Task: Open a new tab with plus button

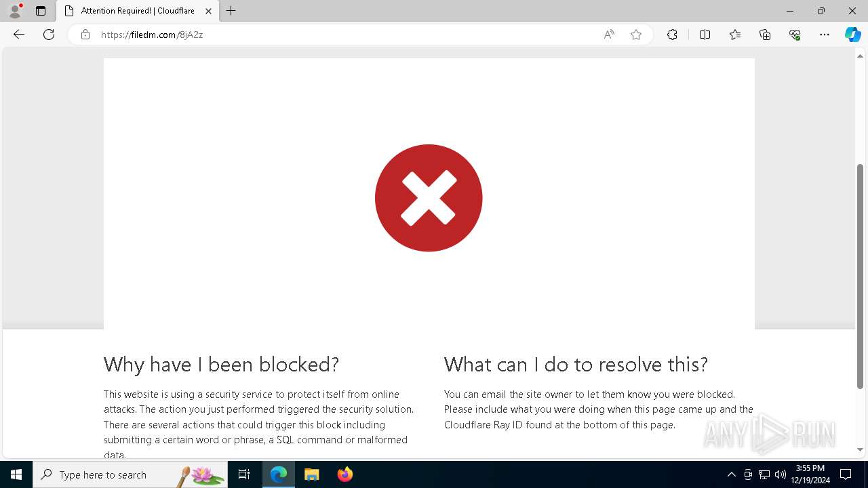Action: 231,11
